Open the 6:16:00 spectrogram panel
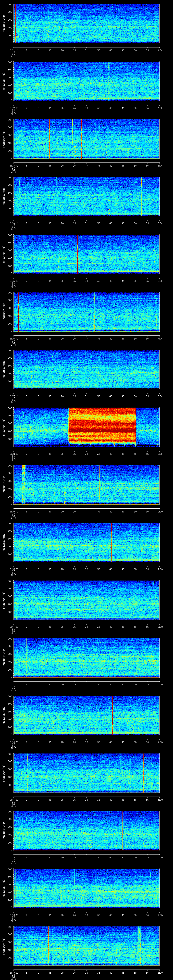173x980 pixels. (x=86, y=888)
